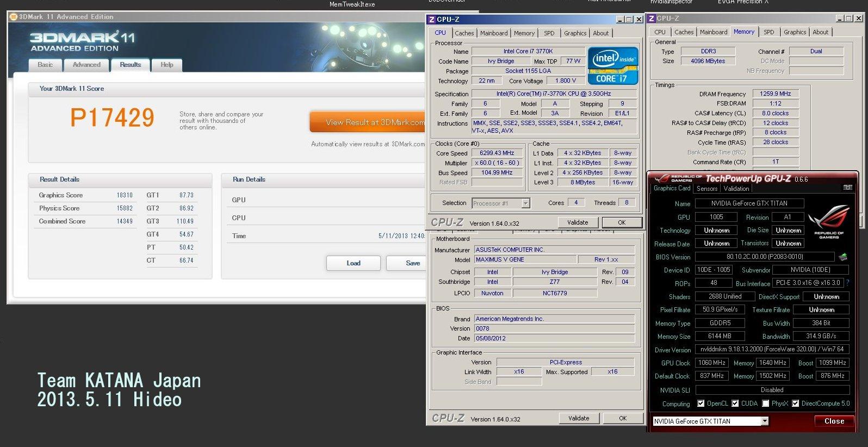Toggle the DirectCompute 5.0 checkbox
Image resolution: width=868 pixels, height=447 pixels.
(x=796, y=403)
